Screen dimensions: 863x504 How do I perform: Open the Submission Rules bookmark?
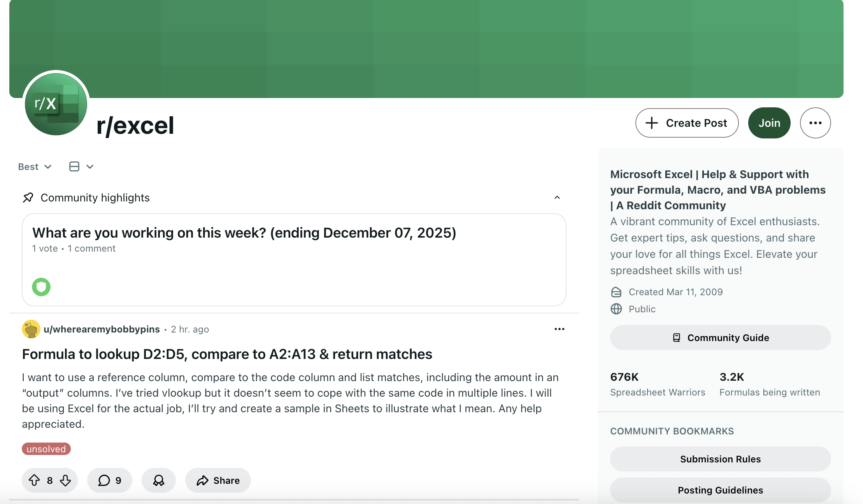click(x=720, y=459)
